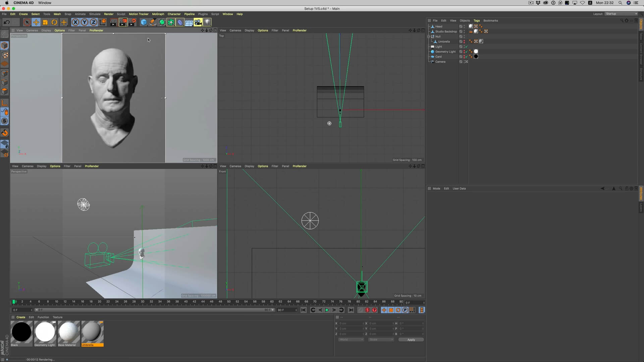
Task: Toggle the X axis lock
Action: pos(75,22)
